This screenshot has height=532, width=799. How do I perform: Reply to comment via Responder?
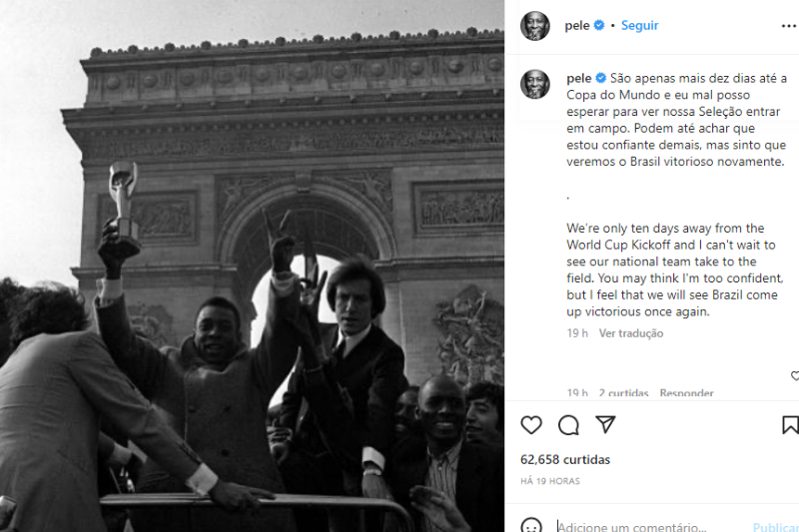coord(686,393)
